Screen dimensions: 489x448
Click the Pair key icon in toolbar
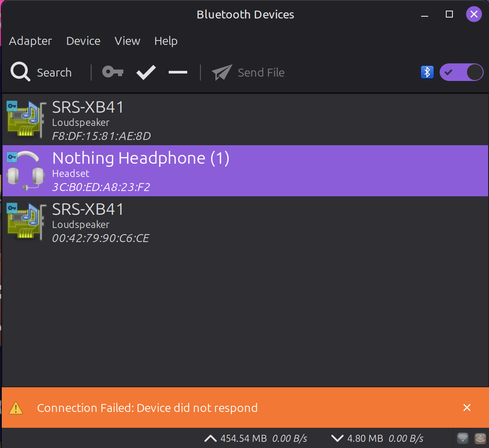point(113,72)
